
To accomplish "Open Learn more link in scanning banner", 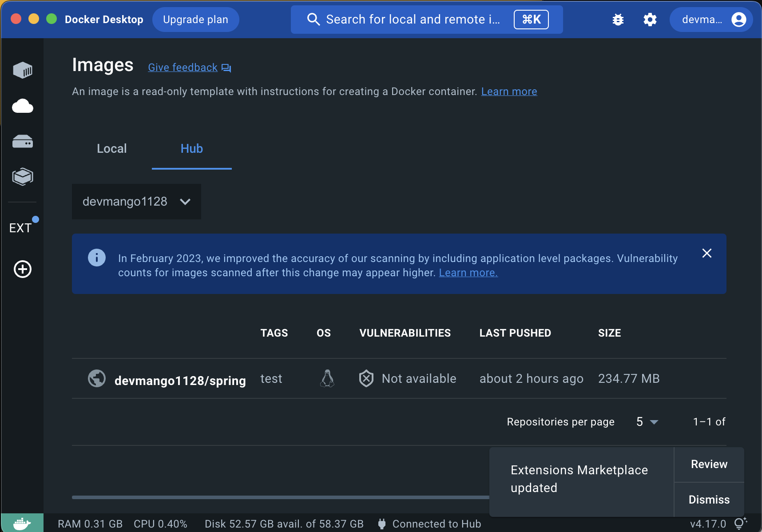I will [468, 273].
